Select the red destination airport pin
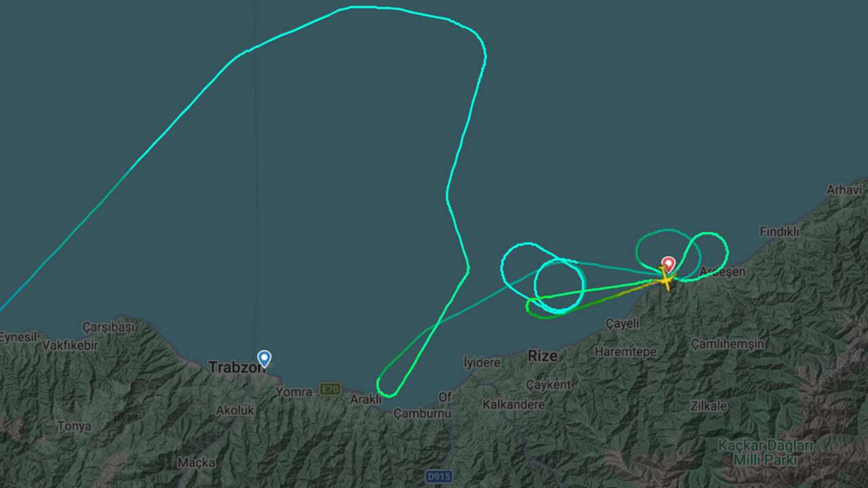The height and width of the screenshot is (488, 868). click(669, 264)
